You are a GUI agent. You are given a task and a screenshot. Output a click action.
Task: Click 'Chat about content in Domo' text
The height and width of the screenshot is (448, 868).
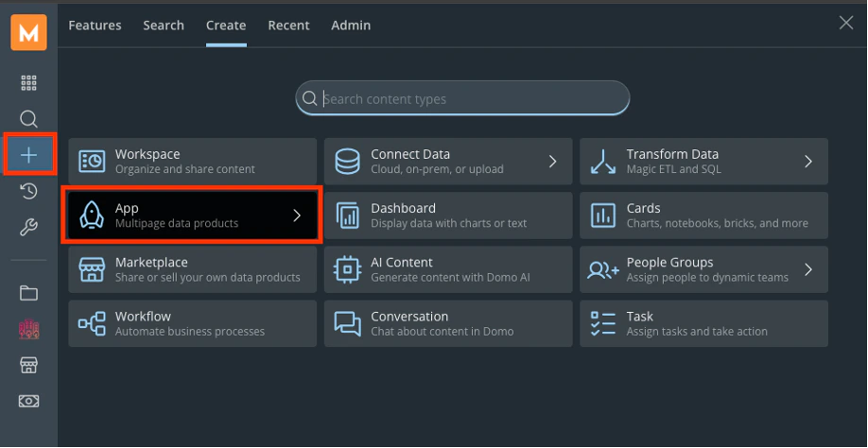click(x=443, y=332)
